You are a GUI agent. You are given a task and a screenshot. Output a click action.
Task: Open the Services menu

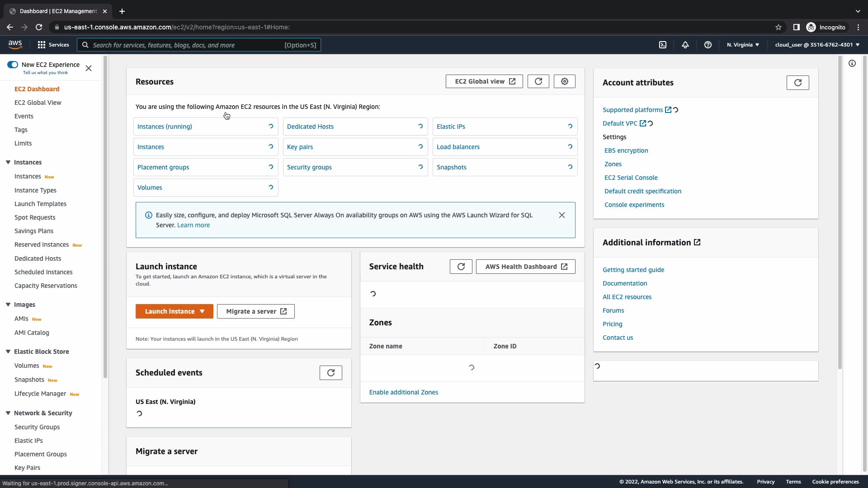pos(53,45)
